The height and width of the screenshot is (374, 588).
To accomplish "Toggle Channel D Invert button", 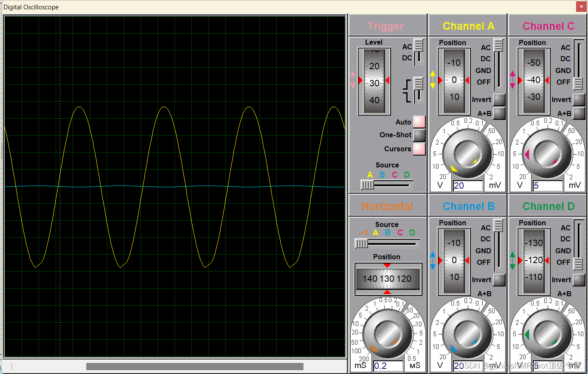I will click(x=579, y=280).
